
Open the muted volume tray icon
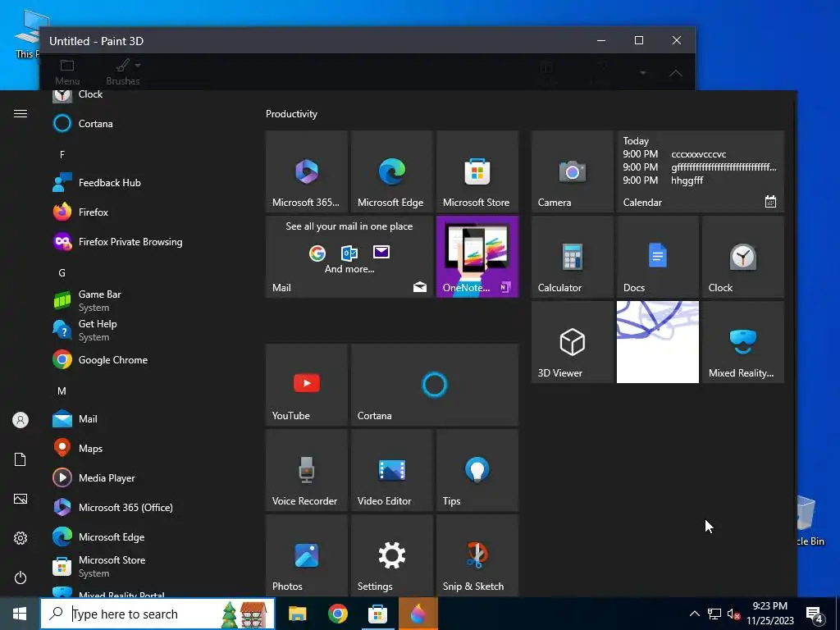tap(734, 614)
